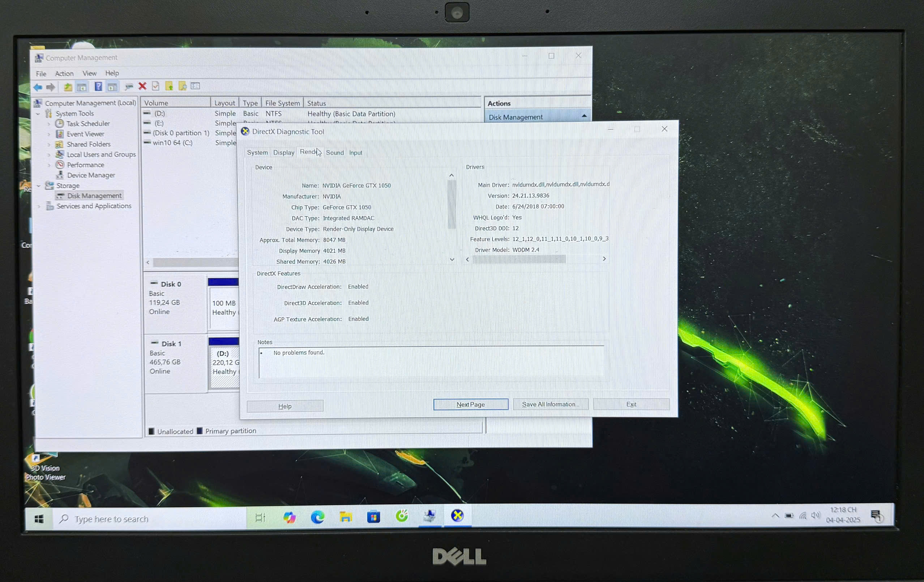Click the Help button in DirectX tool
The image size is (924, 582).
(285, 406)
